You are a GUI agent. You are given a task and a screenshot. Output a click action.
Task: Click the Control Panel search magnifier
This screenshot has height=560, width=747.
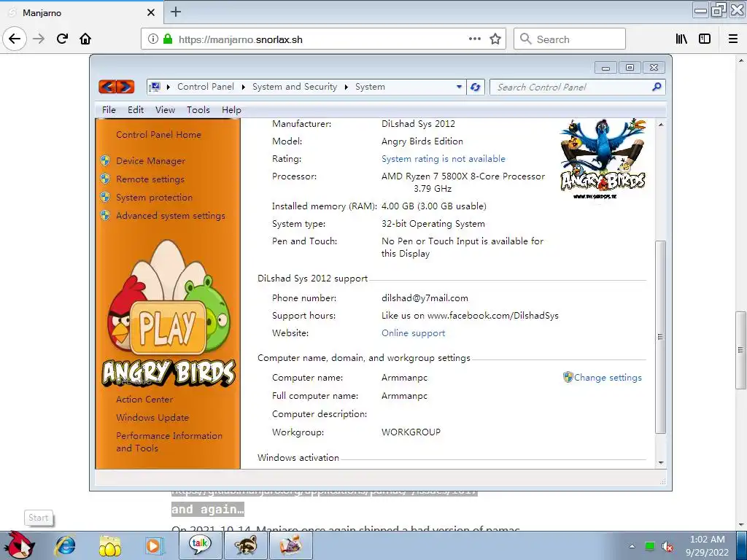[x=657, y=87]
